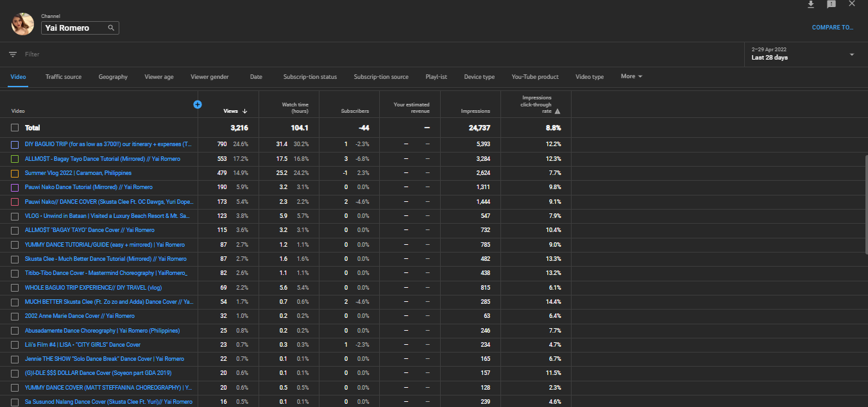The width and height of the screenshot is (868, 407).
Task: Switch to the Playlist tab
Action: pyautogui.click(x=436, y=77)
